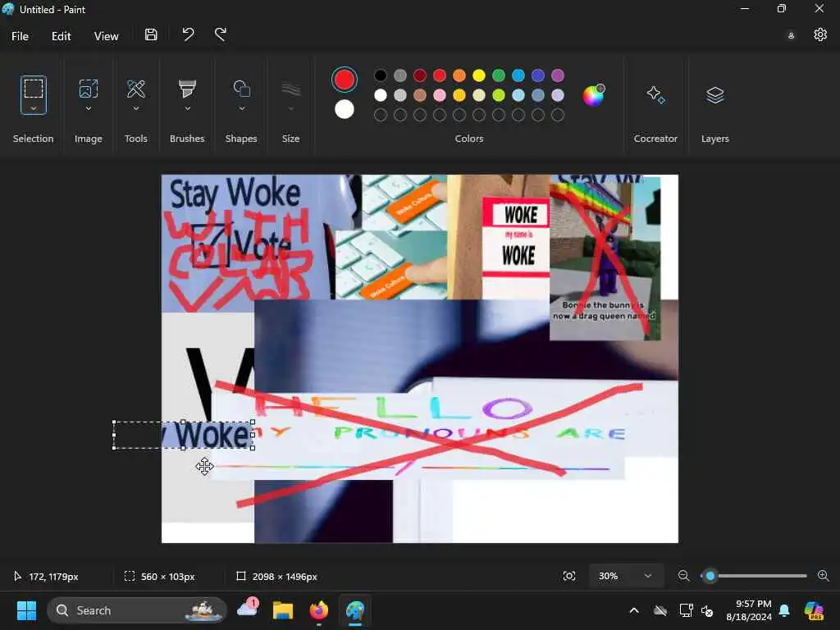Show hidden system tray icons
This screenshot has height=630, width=840.
coord(634,610)
